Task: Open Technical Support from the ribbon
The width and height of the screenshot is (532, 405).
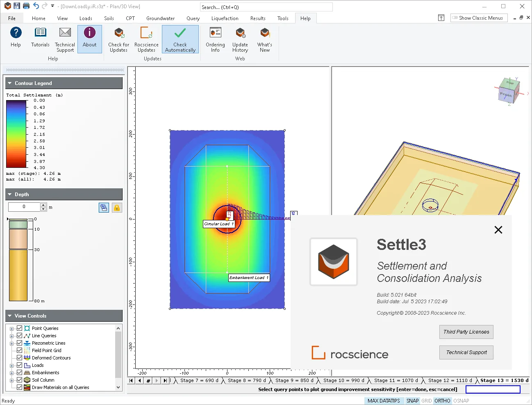Action: [x=65, y=39]
